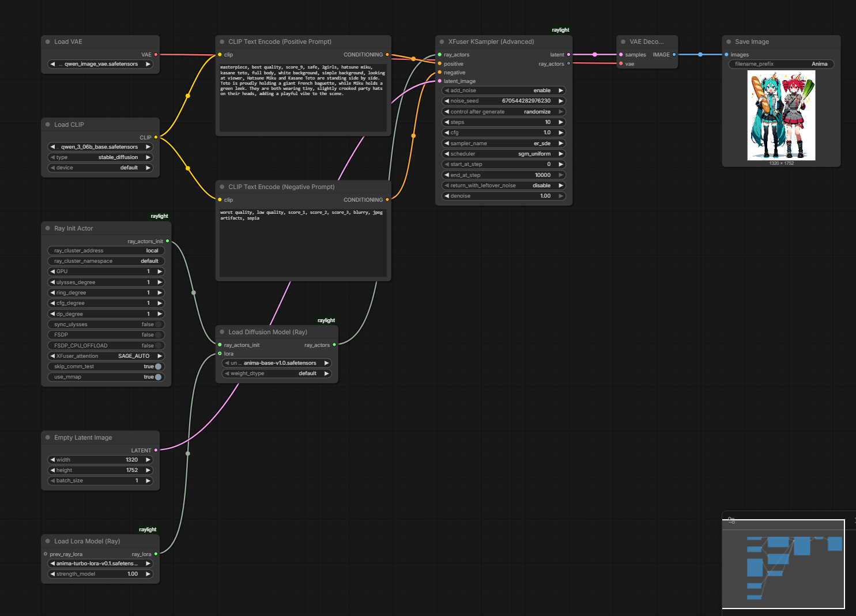Screen dimensions: 856x616
Task: Toggle the FSDP switch
Action: tap(158, 335)
